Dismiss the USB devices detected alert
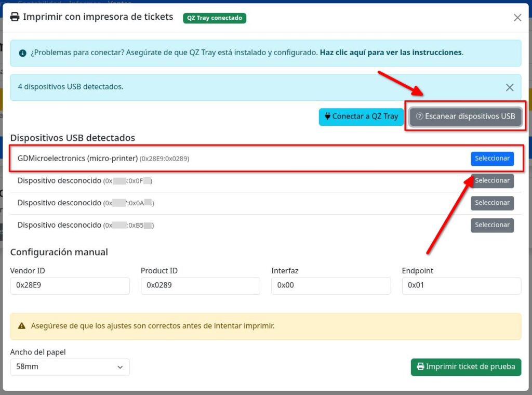532x395 pixels. (510, 87)
